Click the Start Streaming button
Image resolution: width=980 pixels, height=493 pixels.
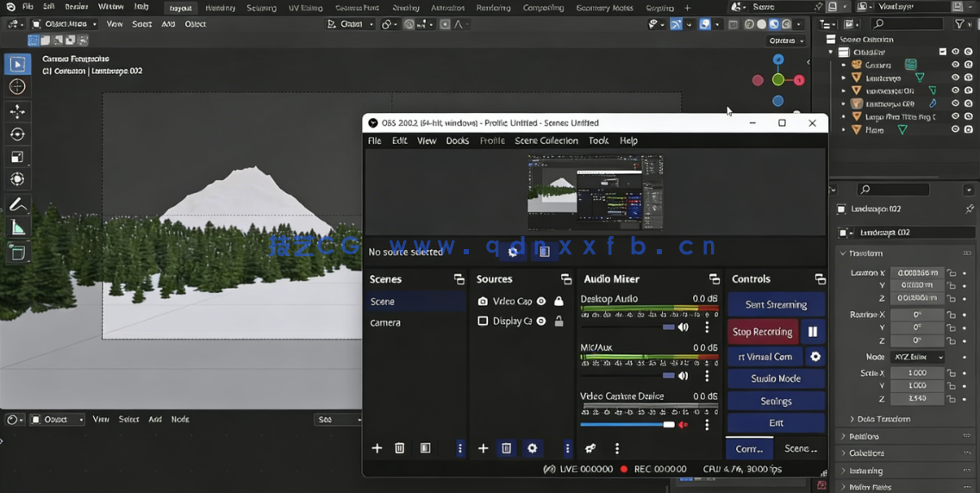(777, 305)
